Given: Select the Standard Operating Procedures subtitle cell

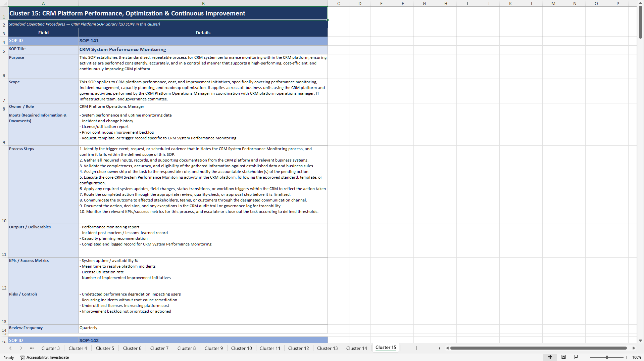Looking at the screenshot, I should (168, 24).
